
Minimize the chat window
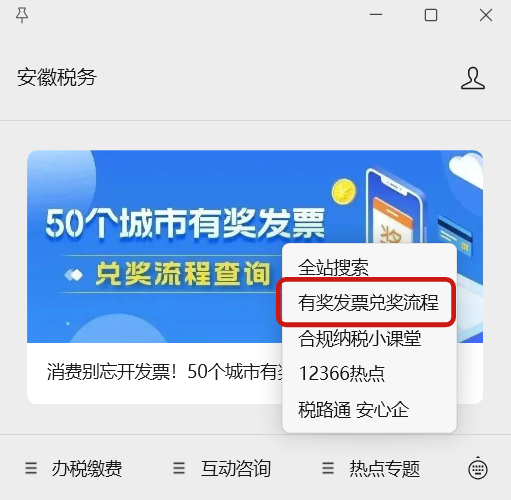376,15
